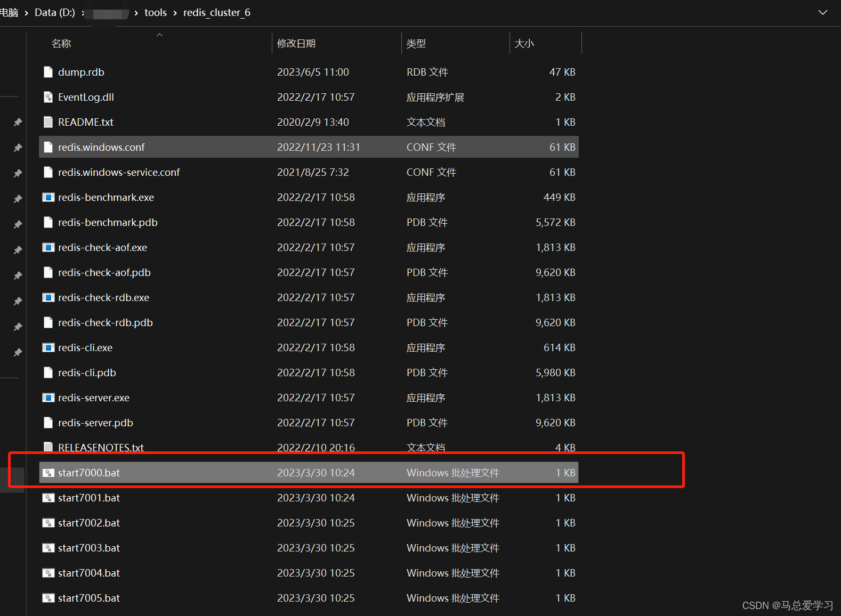Click the 2023/6/5 11:00 date cell
This screenshot has width=841, height=616.
(x=313, y=72)
